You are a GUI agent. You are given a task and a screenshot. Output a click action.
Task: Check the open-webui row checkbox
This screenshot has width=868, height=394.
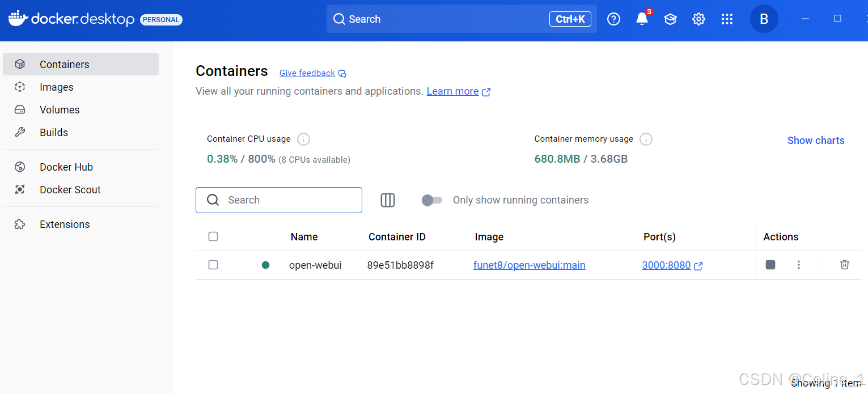click(213, 265)
